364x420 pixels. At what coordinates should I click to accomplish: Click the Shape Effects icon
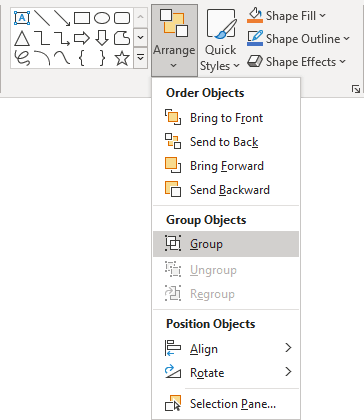click(255, 61)
